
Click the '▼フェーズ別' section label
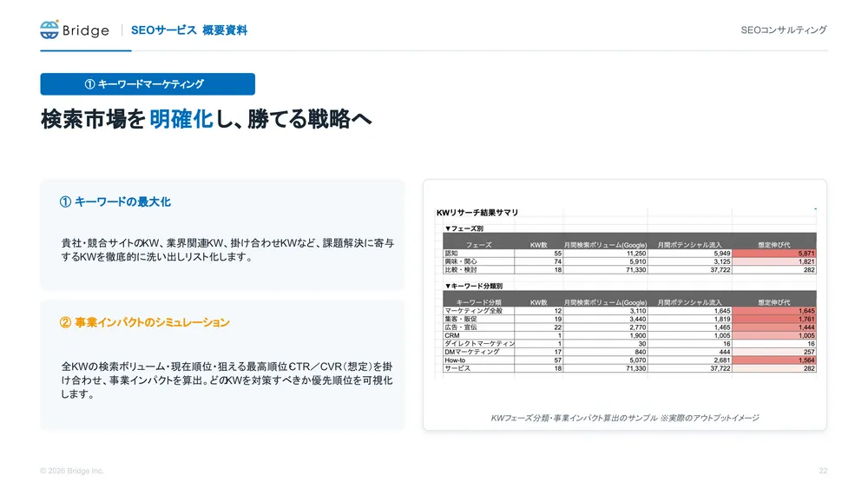[464, 228]
